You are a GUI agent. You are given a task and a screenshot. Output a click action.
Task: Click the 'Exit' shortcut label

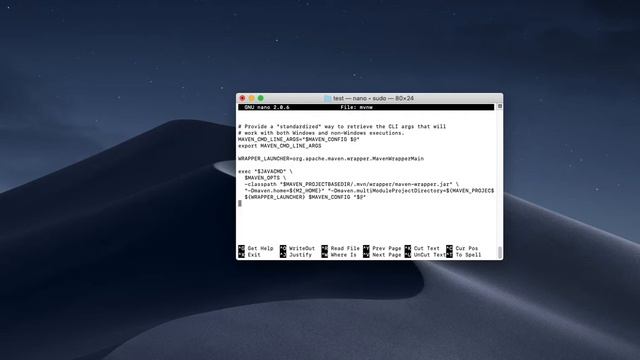254,255
